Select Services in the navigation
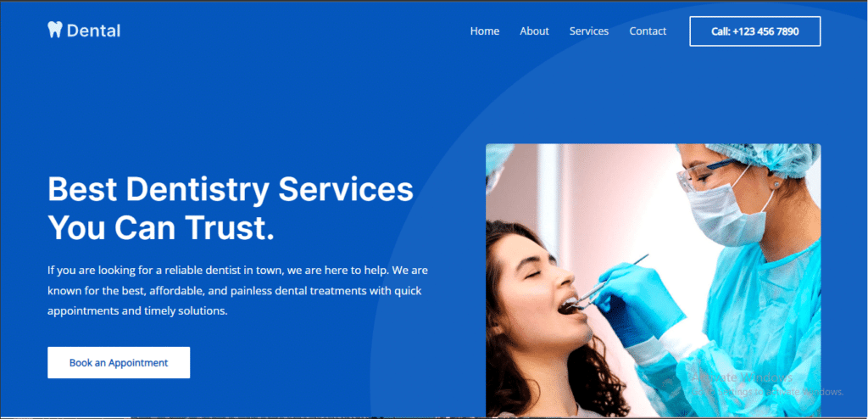This screenshot has width=868, height=419. (x=589, y=31)
